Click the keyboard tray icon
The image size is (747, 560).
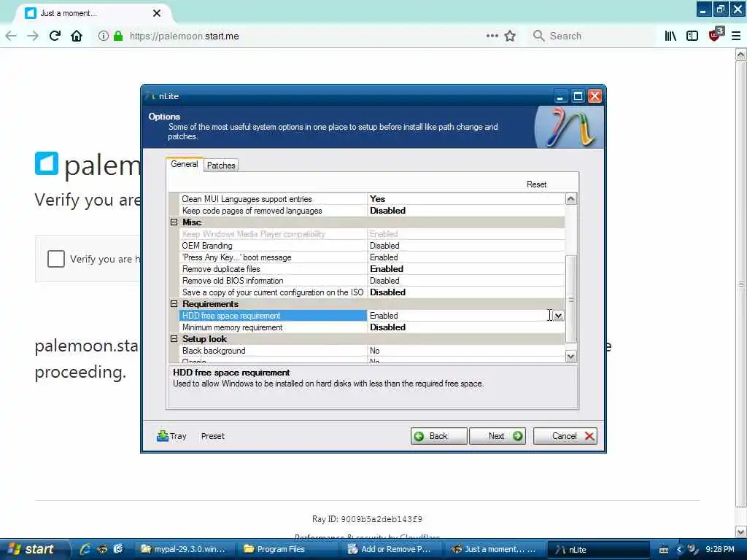664,550
